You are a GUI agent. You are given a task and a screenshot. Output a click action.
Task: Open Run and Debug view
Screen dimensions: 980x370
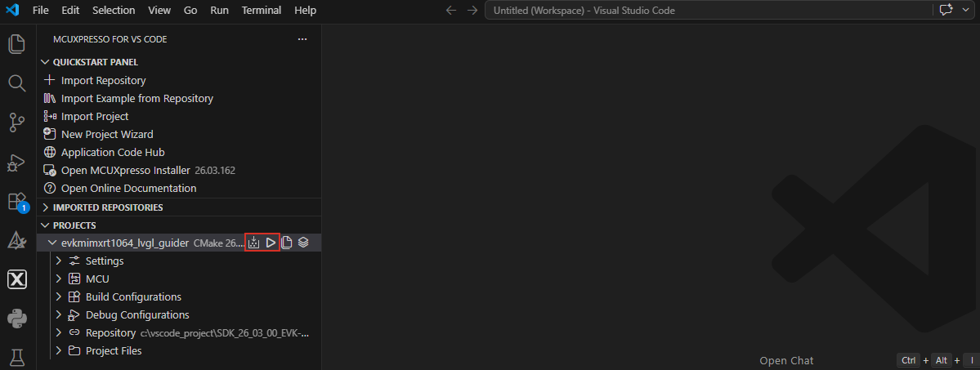(x=17, y=162)
